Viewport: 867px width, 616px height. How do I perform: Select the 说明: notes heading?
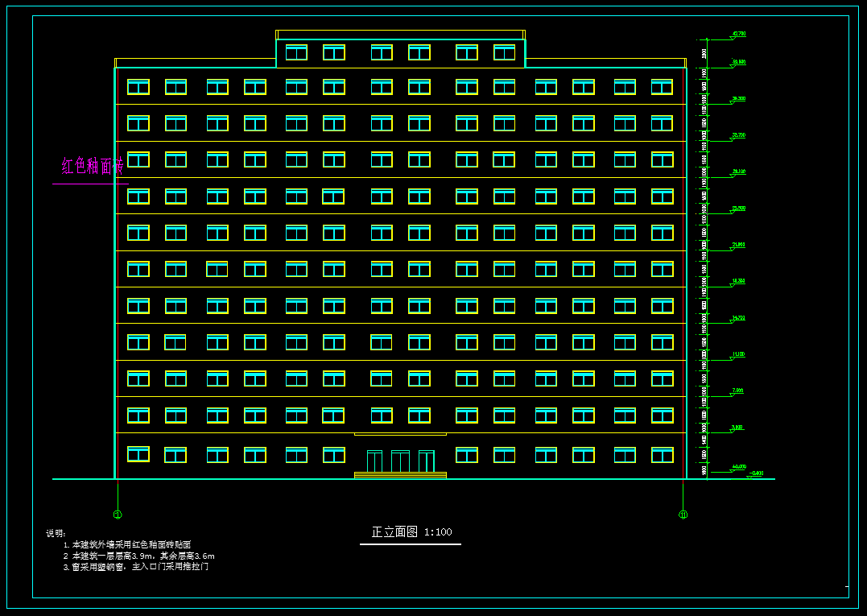click(x=56, y=534)
